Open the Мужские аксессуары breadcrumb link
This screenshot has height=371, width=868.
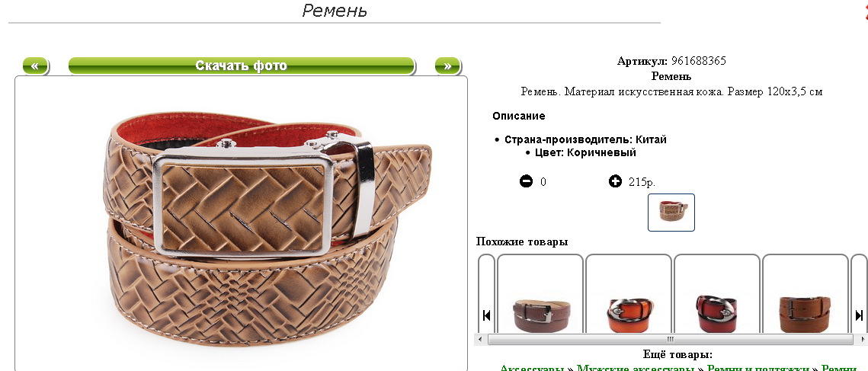[x=636, y=368]
